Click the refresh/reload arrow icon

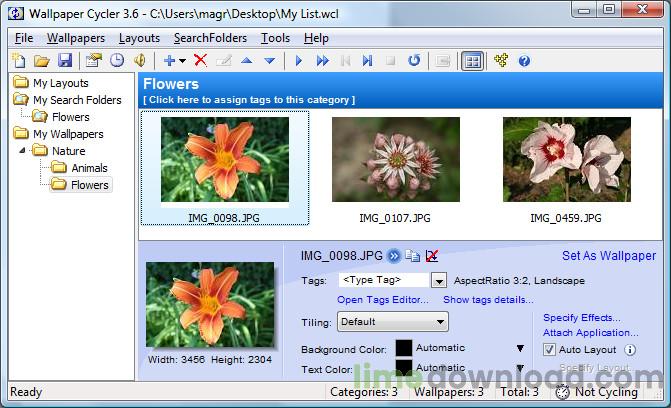coord(413,61)
